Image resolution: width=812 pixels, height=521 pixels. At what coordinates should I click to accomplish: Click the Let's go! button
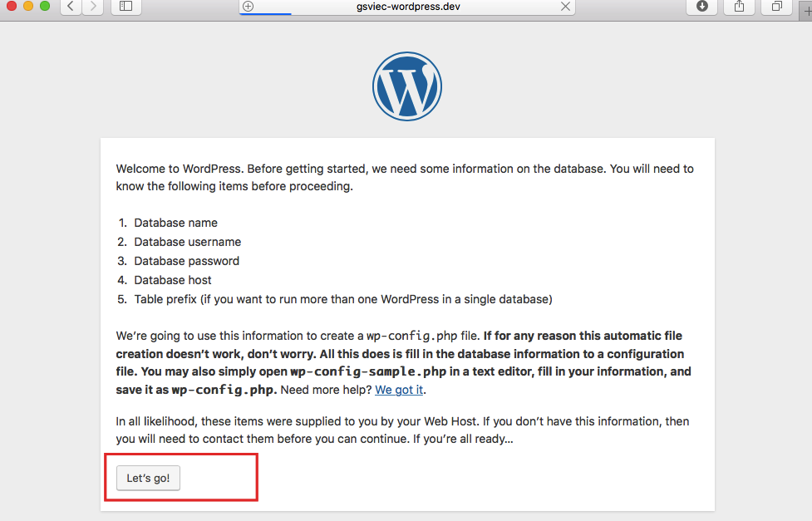pyautogui.click(x=148, y=478)
